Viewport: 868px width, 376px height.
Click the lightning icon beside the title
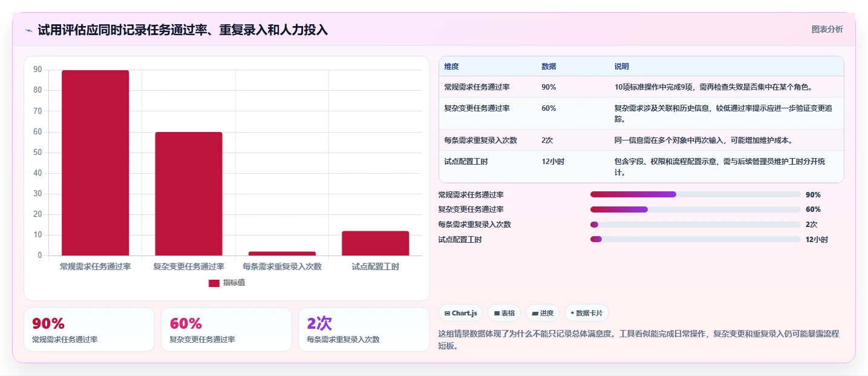[29, 30]
